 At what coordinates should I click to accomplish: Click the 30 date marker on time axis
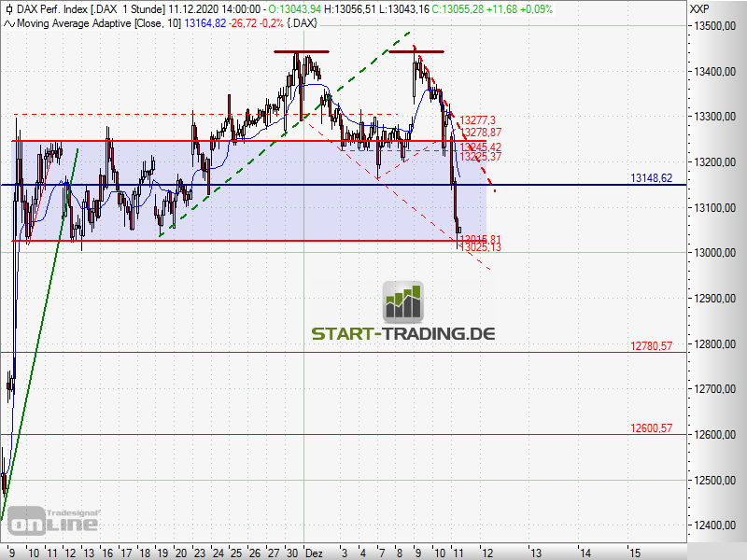click(x=292, y=552)
